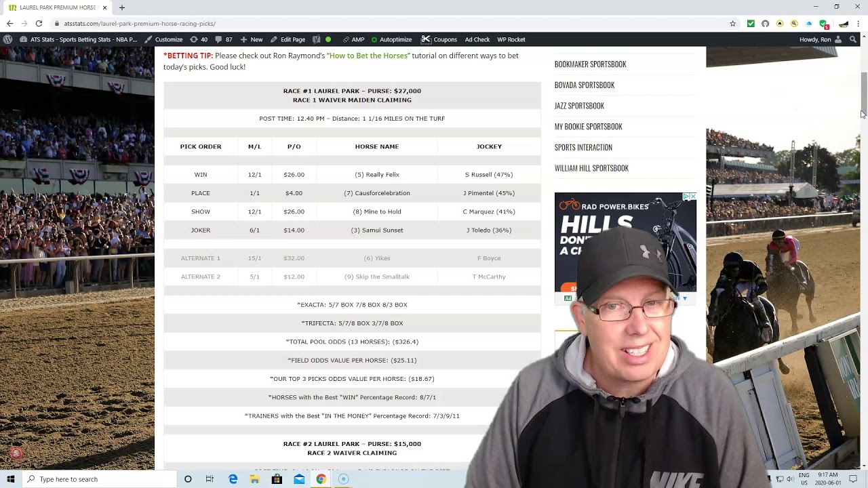
Task: Open the 87 comments notification
Action: coord(224,39)
